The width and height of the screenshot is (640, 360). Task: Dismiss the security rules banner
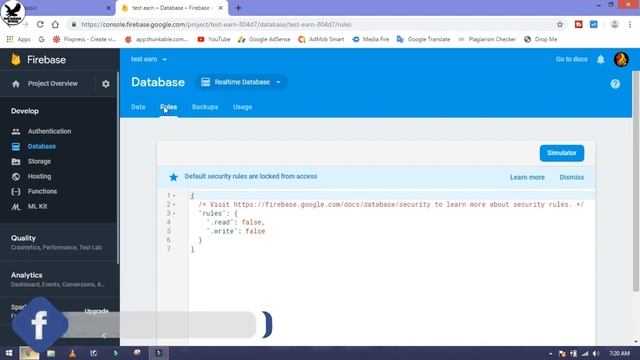click(x=571, y=177)
